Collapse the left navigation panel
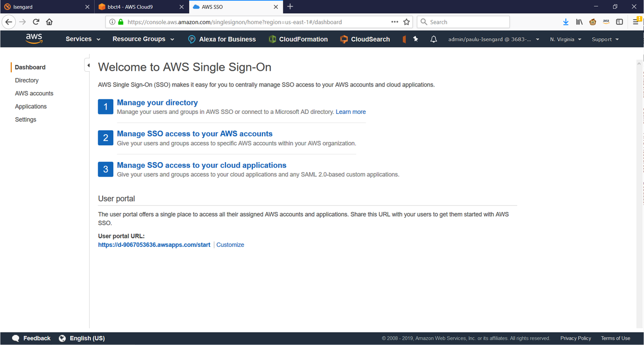 coord(88,65)
